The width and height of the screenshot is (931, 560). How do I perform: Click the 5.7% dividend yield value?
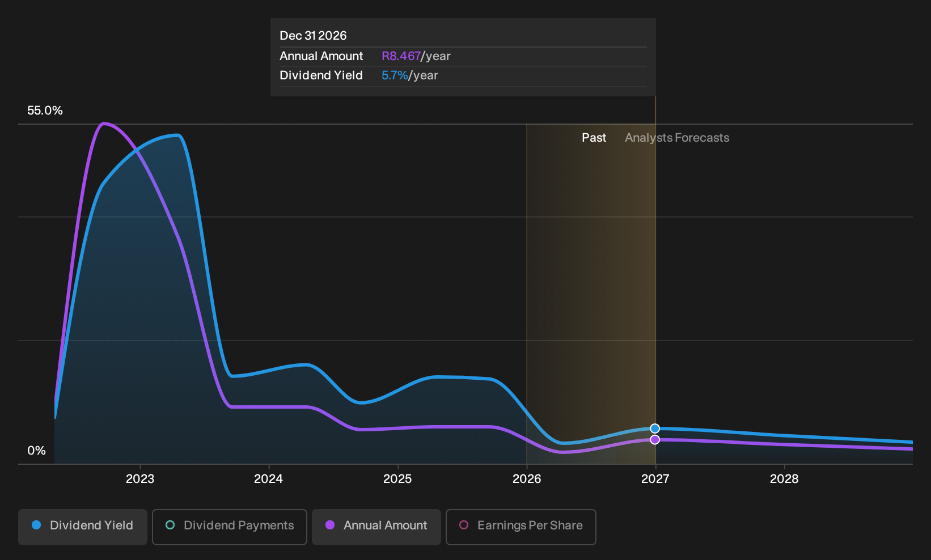[395, 75]
